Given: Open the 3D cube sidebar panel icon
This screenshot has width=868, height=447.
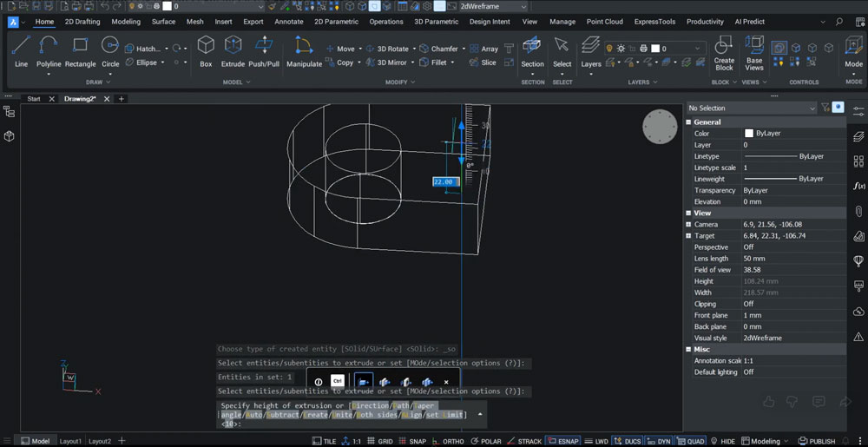Looking at the screenshot, I should point(9,136).
